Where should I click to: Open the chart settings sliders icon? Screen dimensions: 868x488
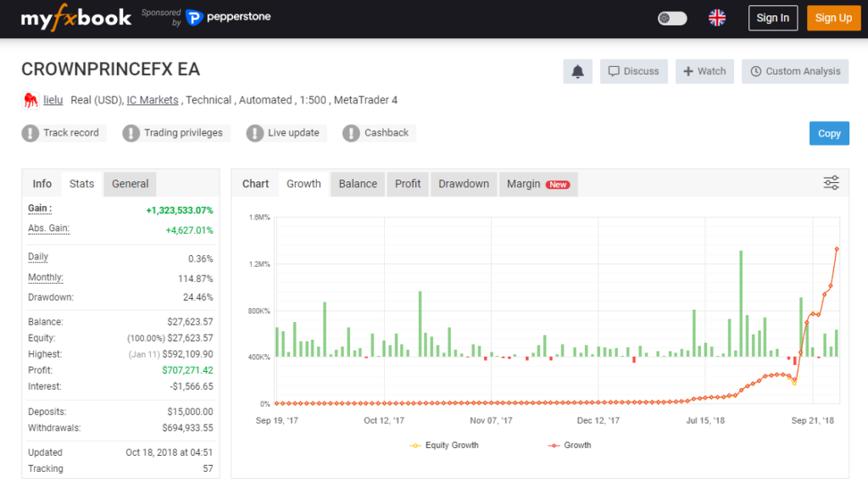(x=831, y=182)
